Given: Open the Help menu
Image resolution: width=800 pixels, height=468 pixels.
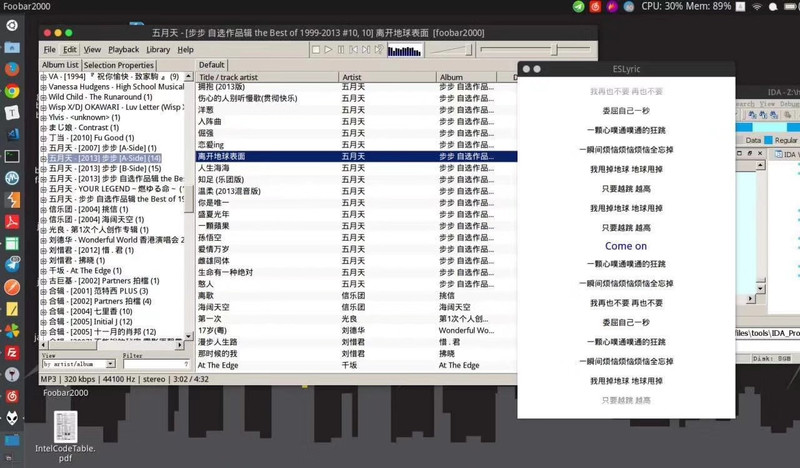Looking at the screenshot, I should click(185, 50).
